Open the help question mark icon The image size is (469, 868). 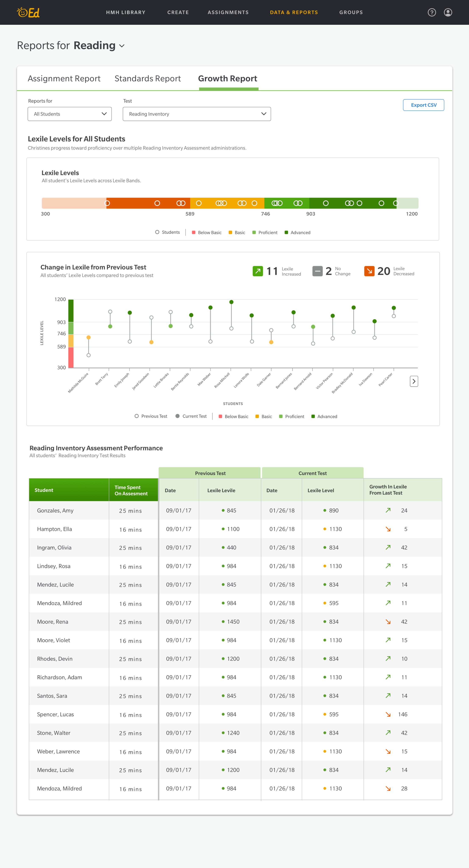click(x=432, y=13)
